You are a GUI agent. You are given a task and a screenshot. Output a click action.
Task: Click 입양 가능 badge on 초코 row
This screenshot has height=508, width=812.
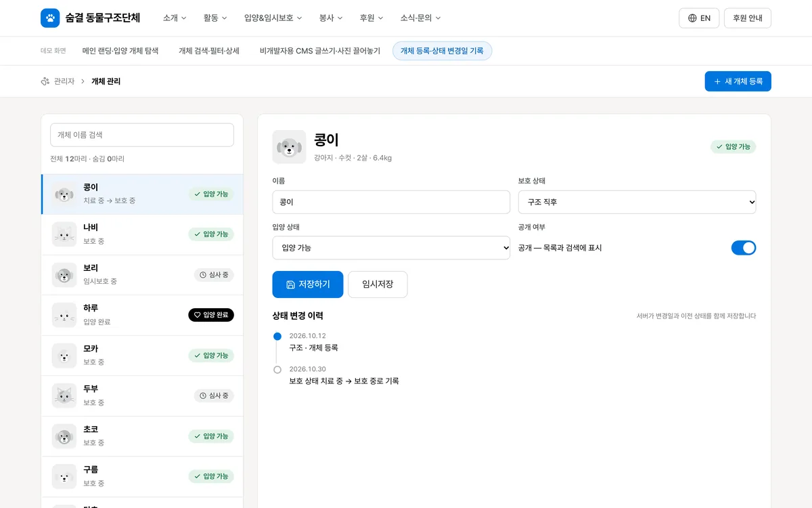pos(211,436)
